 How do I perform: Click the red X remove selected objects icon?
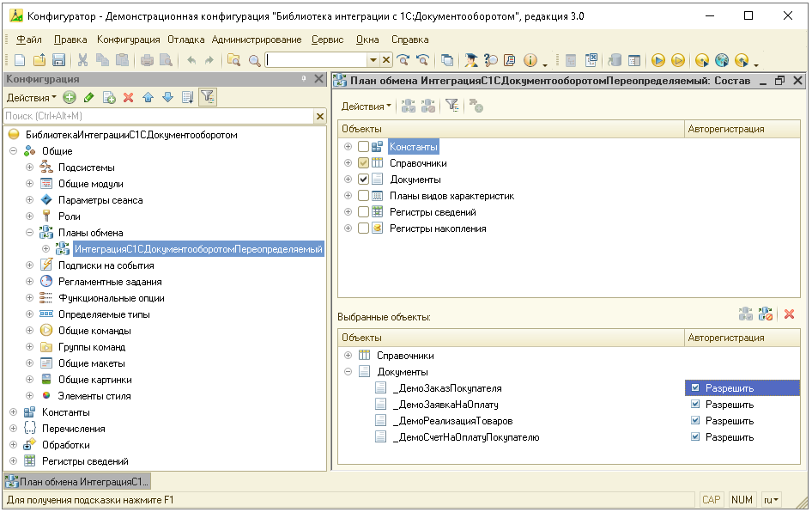tap(790, 315)
